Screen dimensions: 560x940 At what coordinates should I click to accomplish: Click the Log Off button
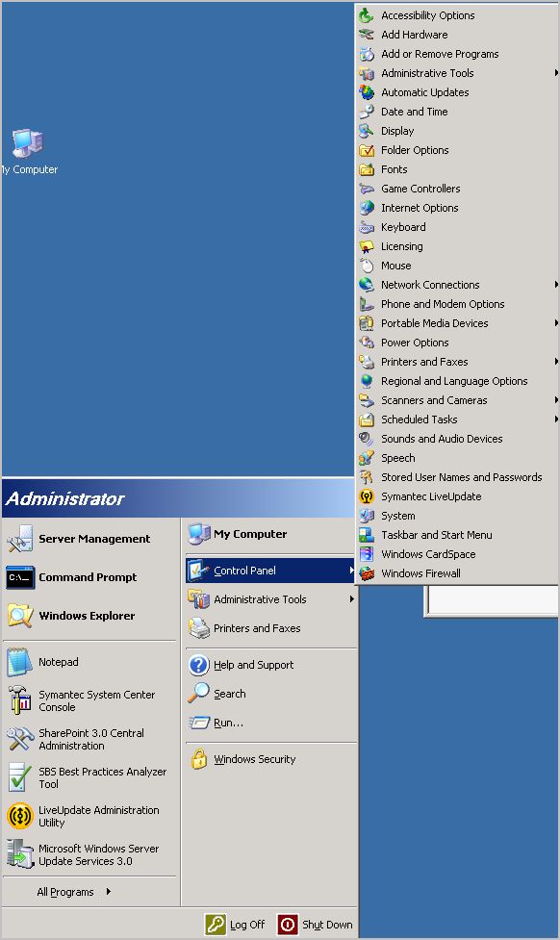(235, 925)
